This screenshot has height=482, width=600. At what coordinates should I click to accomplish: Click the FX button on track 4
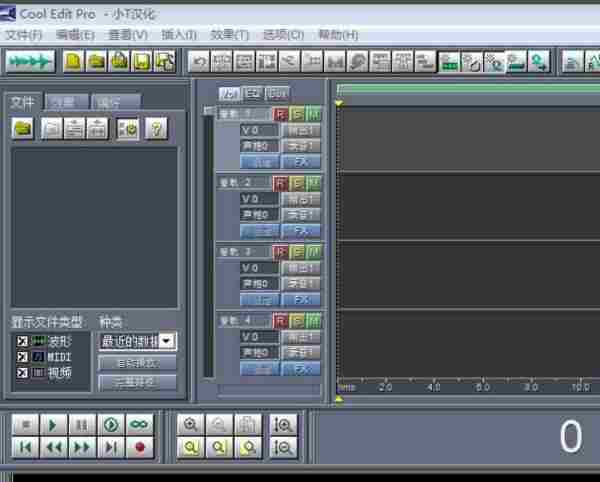pyautogui.click(x=300, y=368)
